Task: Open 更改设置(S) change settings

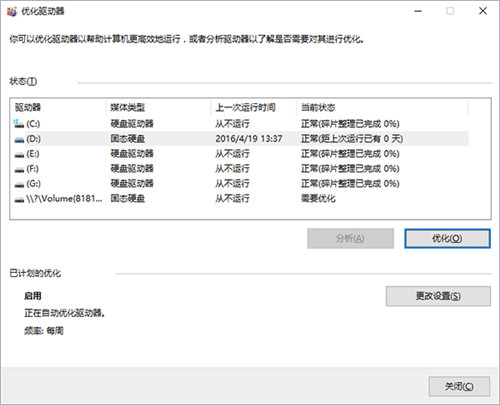Action: pyautogui.click(x=438, y=296)
